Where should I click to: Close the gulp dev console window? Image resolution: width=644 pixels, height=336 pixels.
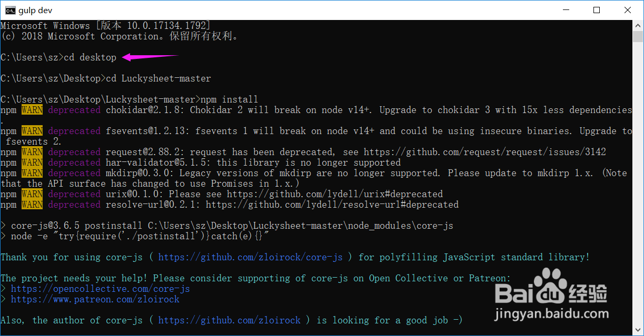point(628,10)
